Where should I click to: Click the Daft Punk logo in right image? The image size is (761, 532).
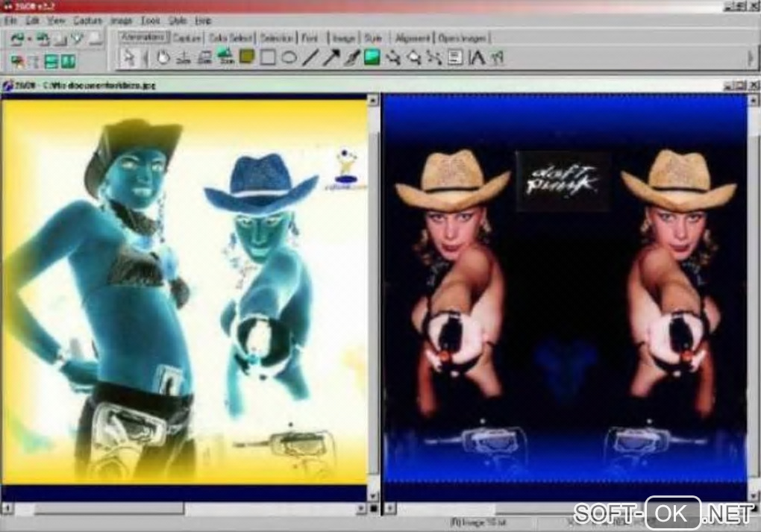[563, 181]
